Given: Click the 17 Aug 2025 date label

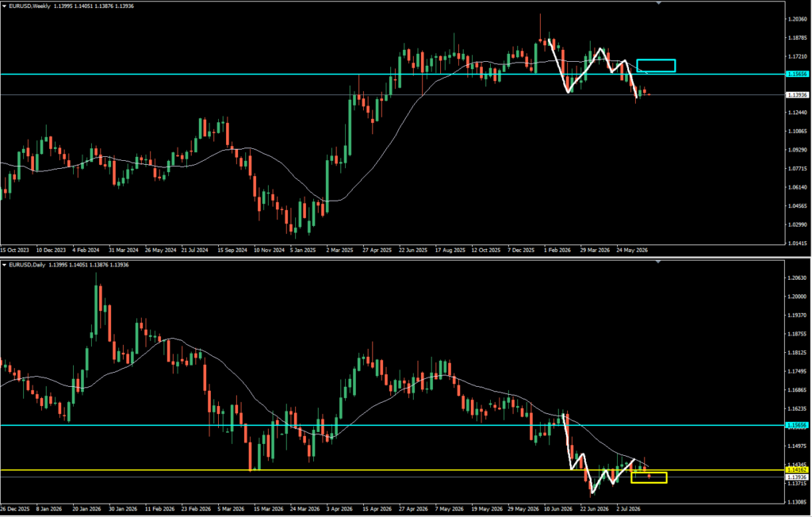Looking at the screenshot, I should 450,250.
